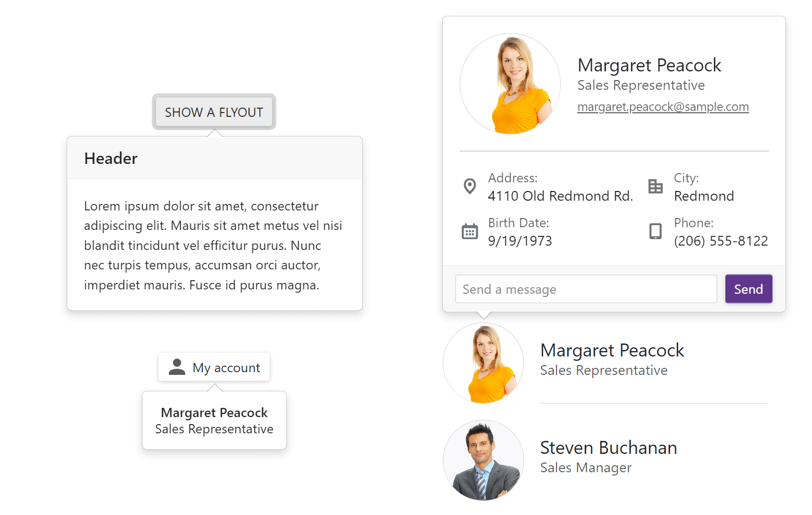Click Margaret Peacock in the account popup
812x515 pixels.
214,413
